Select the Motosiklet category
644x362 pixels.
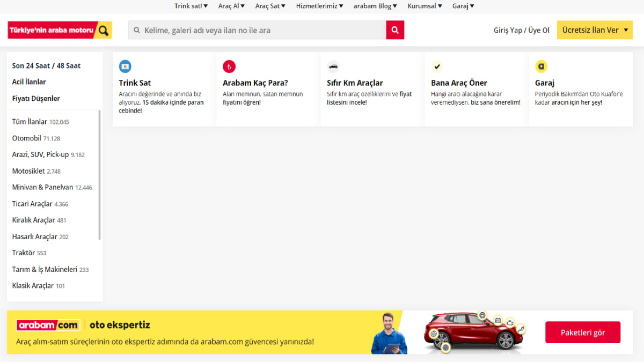coord(28,171)
